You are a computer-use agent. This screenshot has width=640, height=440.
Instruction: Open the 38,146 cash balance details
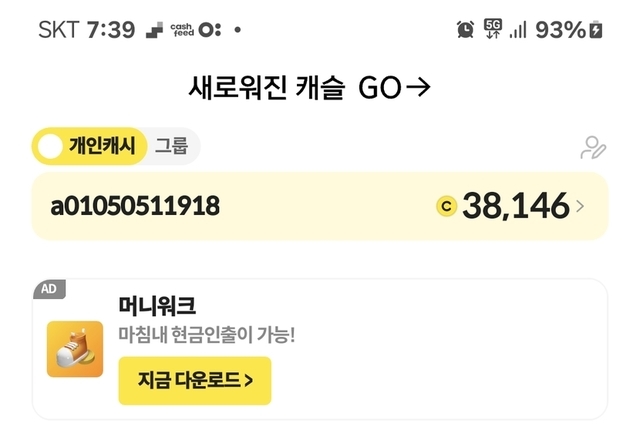(x=515, y=207)
